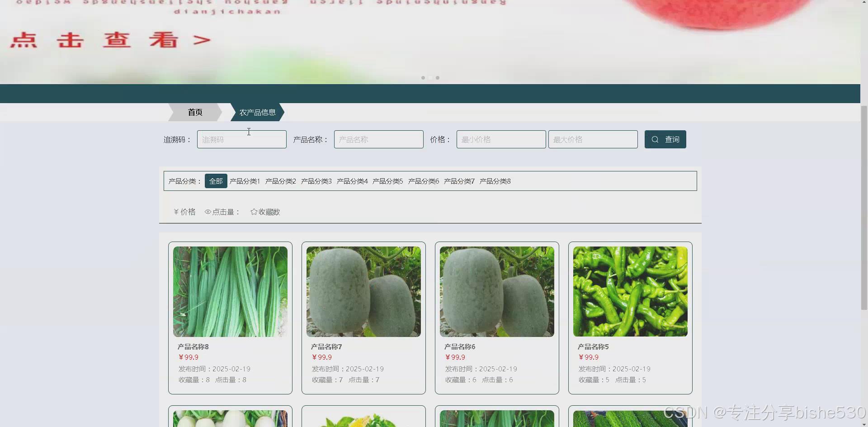Focus the 产品名称 input field

click(x=379, y=139)
